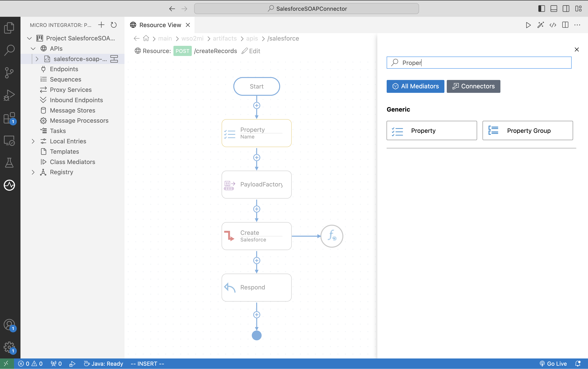
Task: Add the Property mediator from palette
Action: point(432,130)
